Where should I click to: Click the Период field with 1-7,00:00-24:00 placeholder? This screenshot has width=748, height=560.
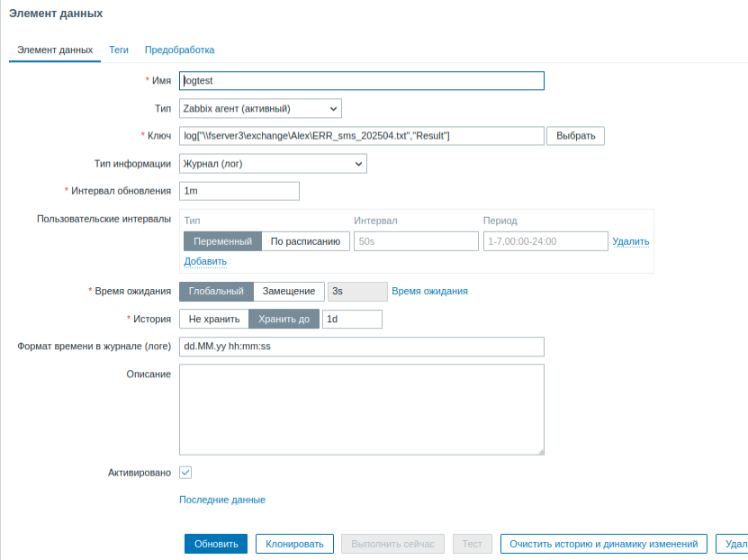(545, 241)
